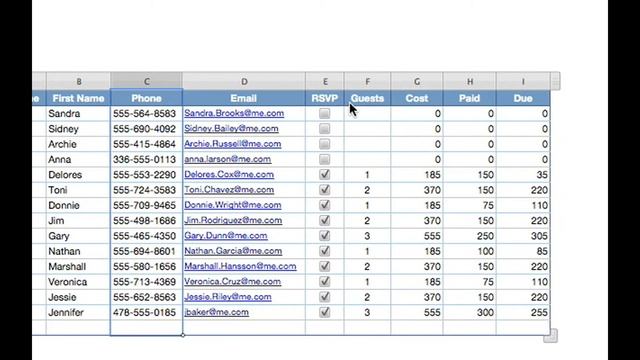
Task: Click the RSVP header cell
Action: (325, 98)
